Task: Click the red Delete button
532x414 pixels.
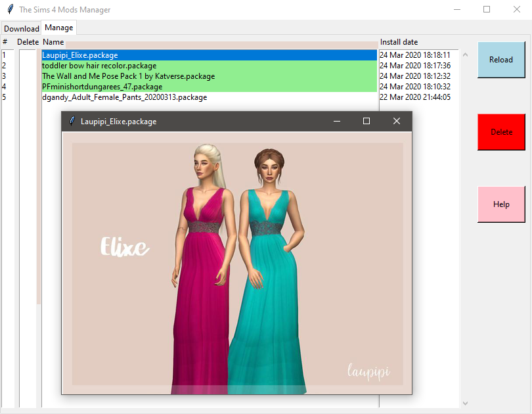Action: pos(501,132)
